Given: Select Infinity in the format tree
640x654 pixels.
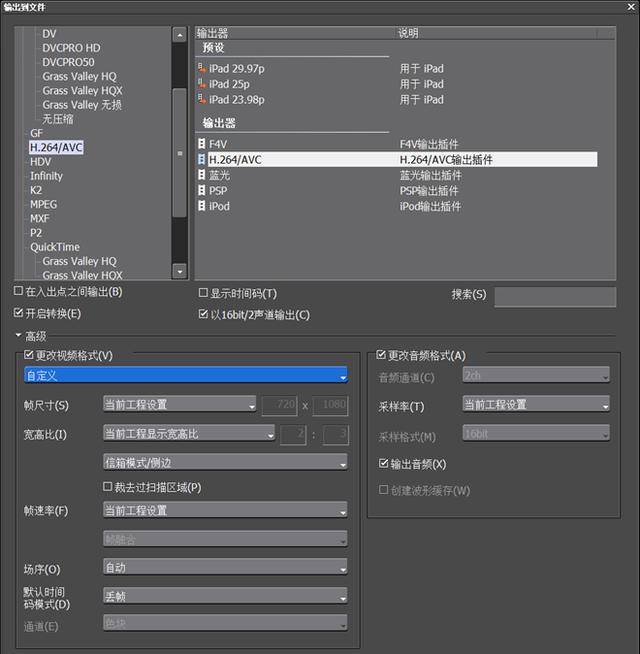Looking at the screenshot, I should [x=46, y=176].
